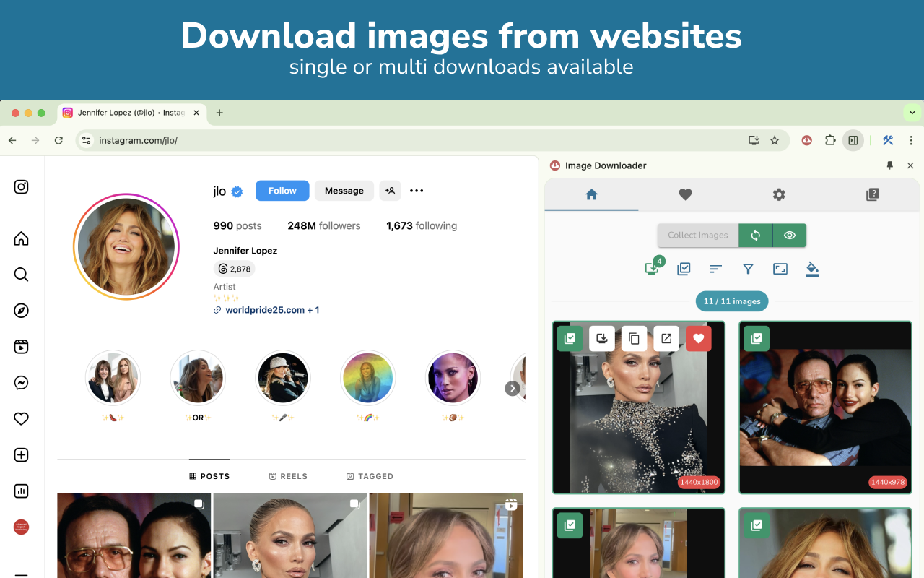Viewport: 924px width, 578px height.
Task: Open the Chrome browser menu
Action: (x=911, y=140)
